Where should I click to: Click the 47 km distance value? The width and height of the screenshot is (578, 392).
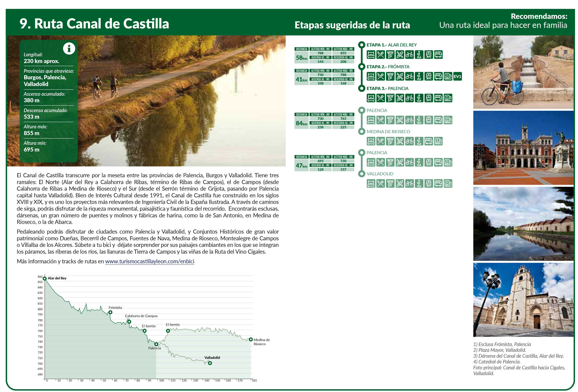(x=301, y=165)
